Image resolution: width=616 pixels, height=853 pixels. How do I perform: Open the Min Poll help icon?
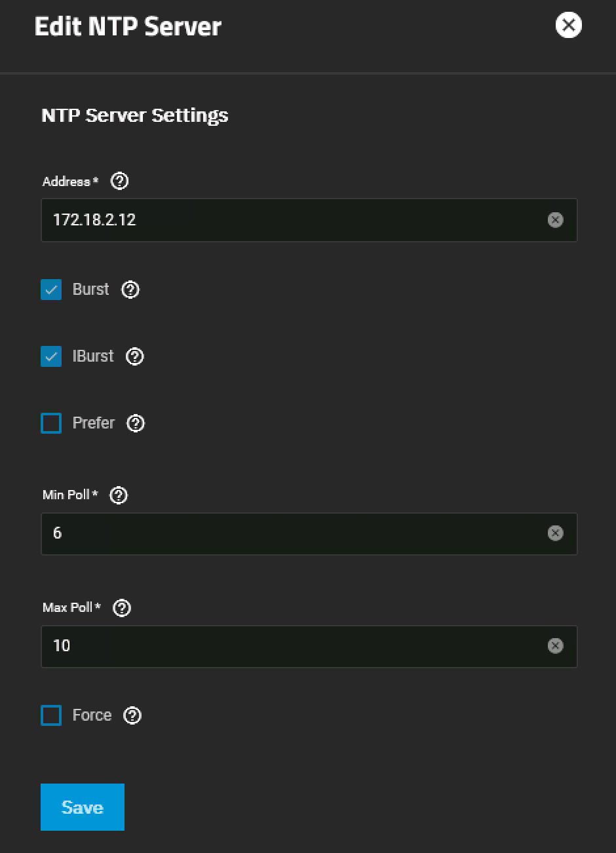(x=119, y=495)
